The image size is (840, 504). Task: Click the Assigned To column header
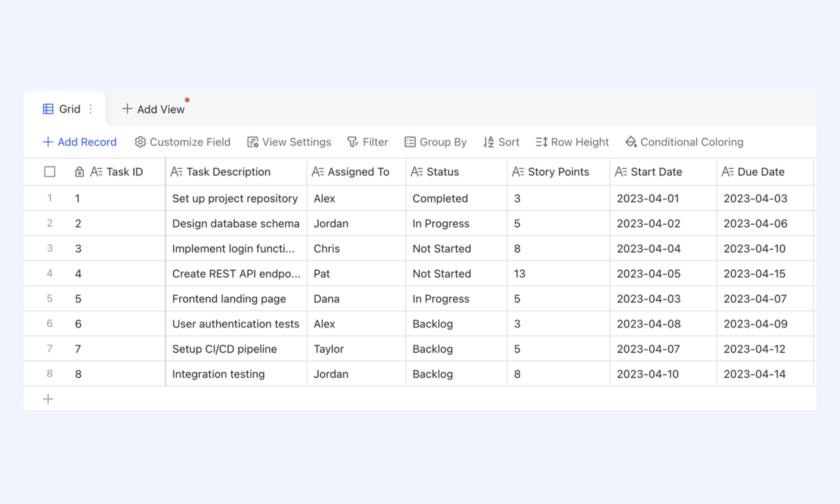point(357,172)
